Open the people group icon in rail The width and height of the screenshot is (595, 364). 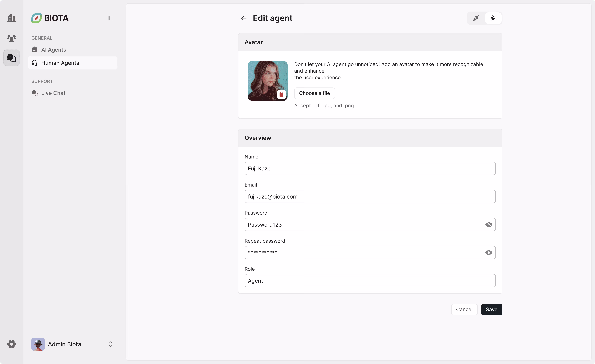(11, 38)
